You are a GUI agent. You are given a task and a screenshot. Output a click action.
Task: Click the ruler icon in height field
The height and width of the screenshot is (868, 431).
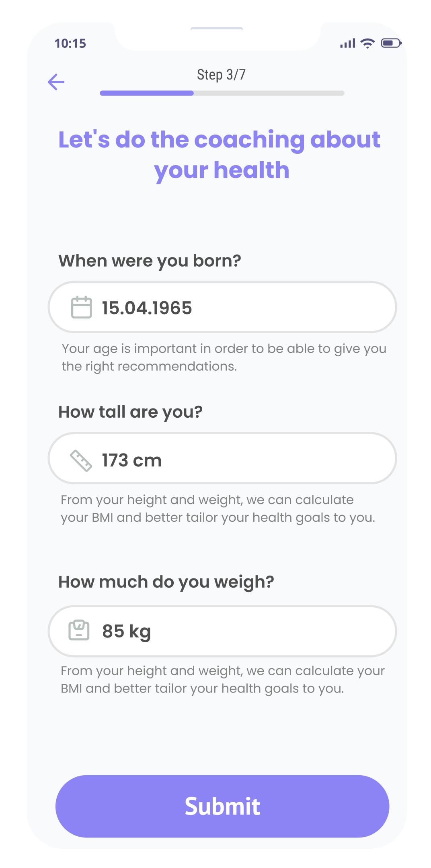pyautogui.click(x=81, y=460)
